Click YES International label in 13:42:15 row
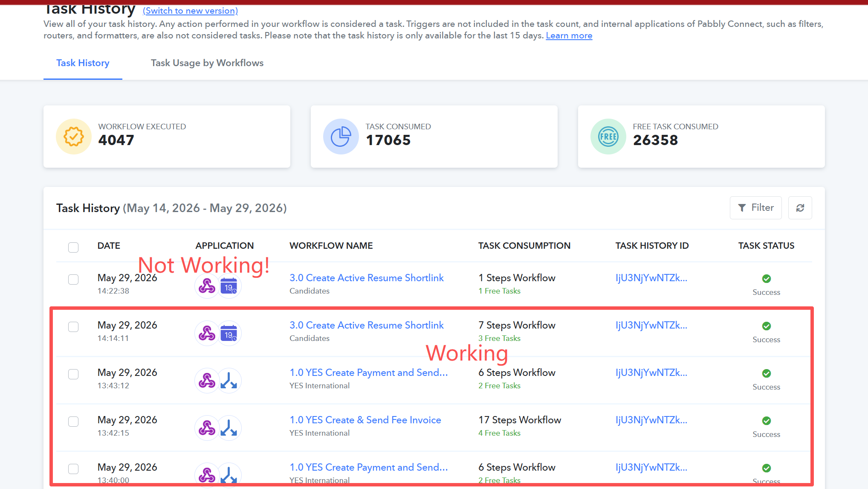Image resolution: width=868 pixels, height=489 pixels. tap(319, 433)
